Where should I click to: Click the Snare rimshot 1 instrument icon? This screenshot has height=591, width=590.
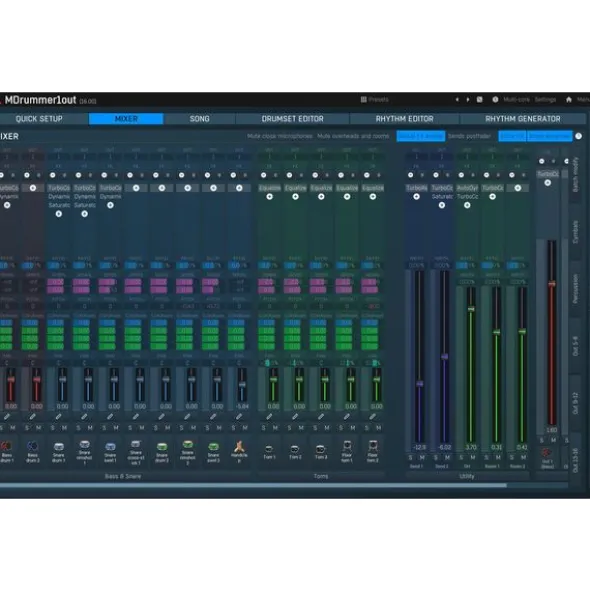pos(84,444)
